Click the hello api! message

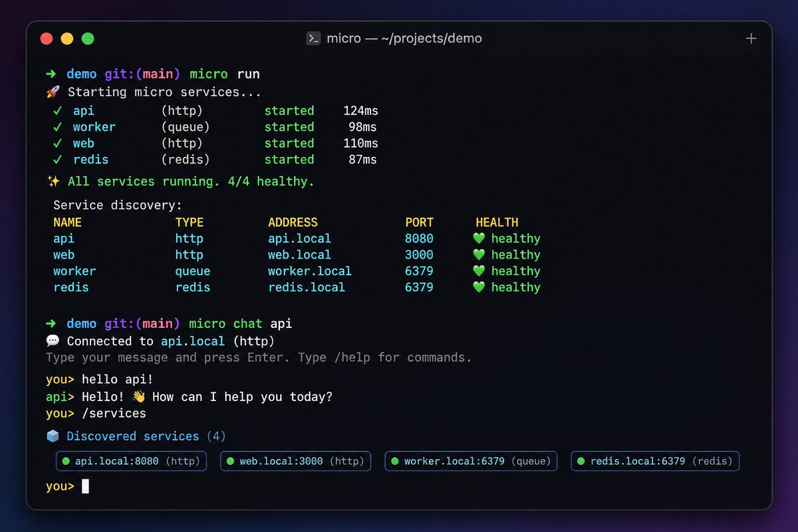(117, 380)
